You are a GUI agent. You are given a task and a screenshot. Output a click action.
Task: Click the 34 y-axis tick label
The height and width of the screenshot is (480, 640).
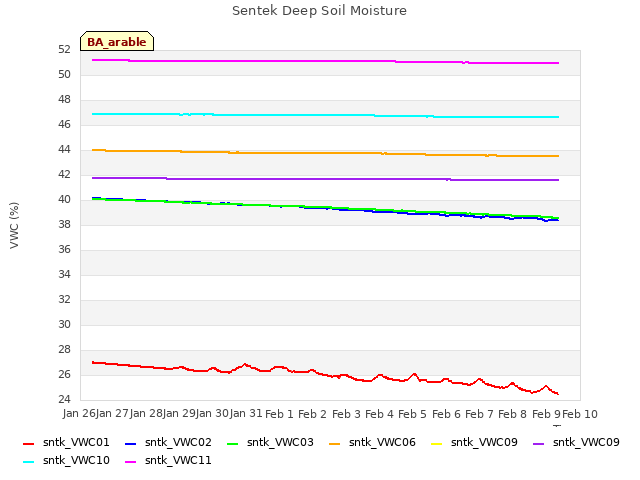coord(64,274)
